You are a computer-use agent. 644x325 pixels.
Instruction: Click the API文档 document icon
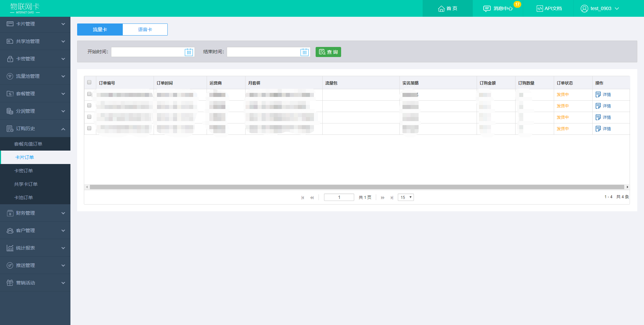click(540, 9)
